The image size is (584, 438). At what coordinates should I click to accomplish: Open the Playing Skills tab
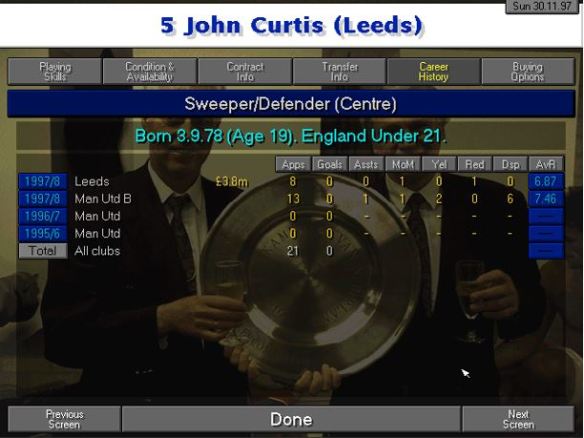[55, 71]
